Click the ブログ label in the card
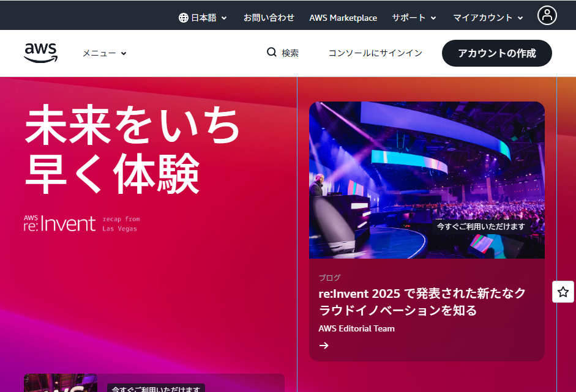Viewport: 576px width, 392px height. pyautogui.click(x=329, y=278)
